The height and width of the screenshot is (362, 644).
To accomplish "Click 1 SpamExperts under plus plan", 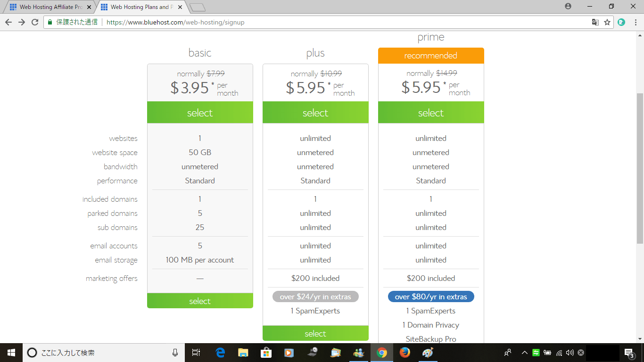I will tap(315, 311).
